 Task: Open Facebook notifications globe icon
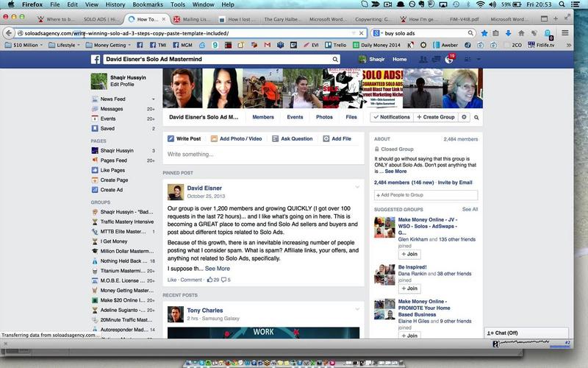tap(449, 60)
